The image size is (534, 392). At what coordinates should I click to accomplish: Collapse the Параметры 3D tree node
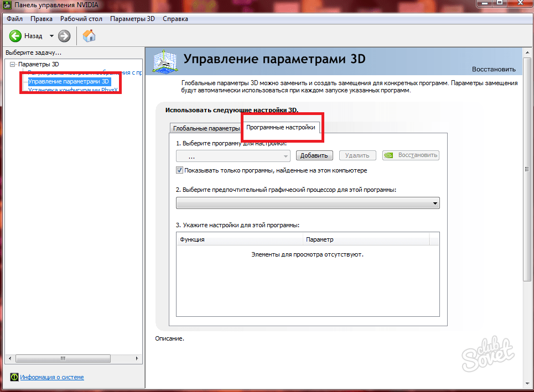12,65
